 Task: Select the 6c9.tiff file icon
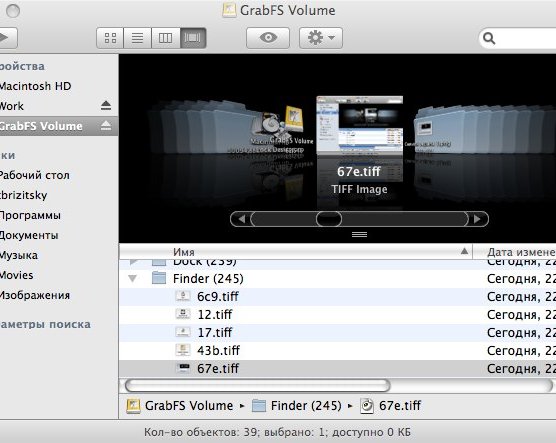pos(183,296)
